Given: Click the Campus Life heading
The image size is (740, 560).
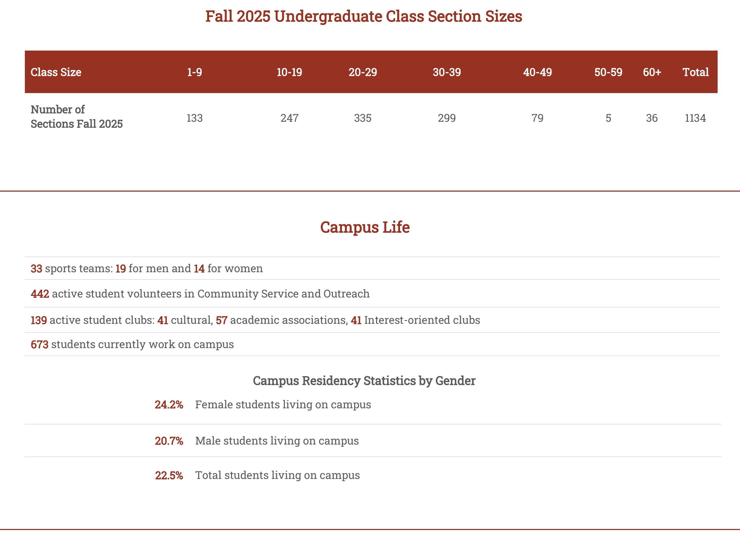Looking at the screenshot, I should (365, 227).
